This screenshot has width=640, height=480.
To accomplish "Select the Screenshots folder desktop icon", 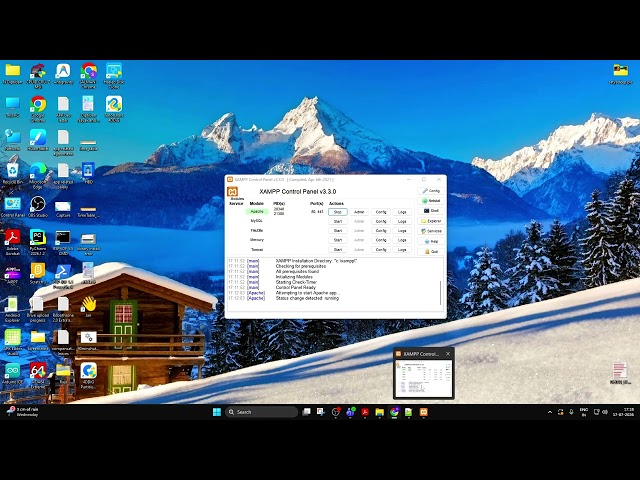I will click(x=38, y=340).
